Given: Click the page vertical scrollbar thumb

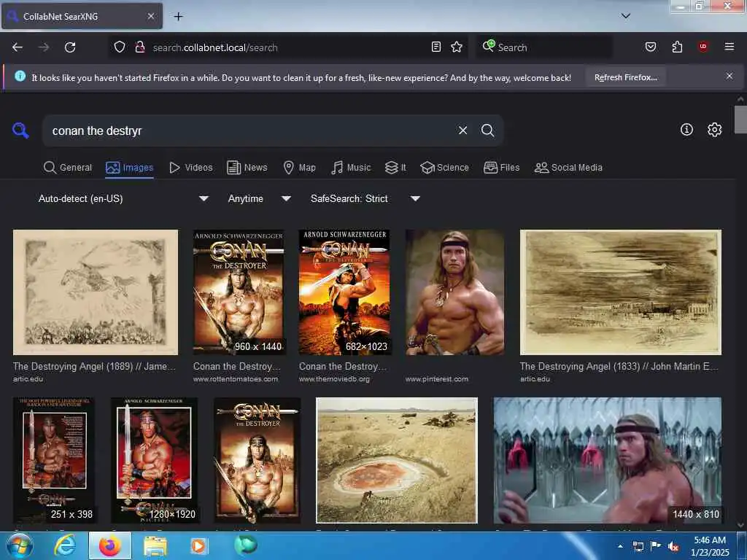Looking at the screenshot, I should [740, 120].
